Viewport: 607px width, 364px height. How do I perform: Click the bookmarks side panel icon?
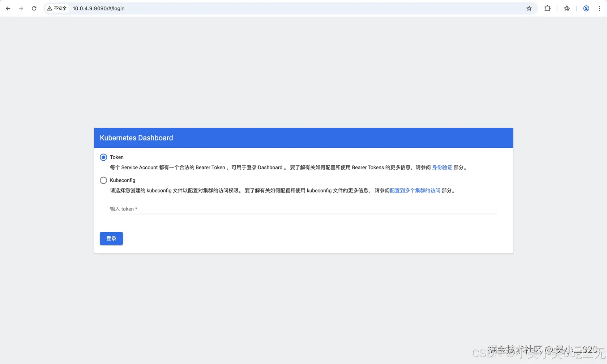(x=567, y=8)
